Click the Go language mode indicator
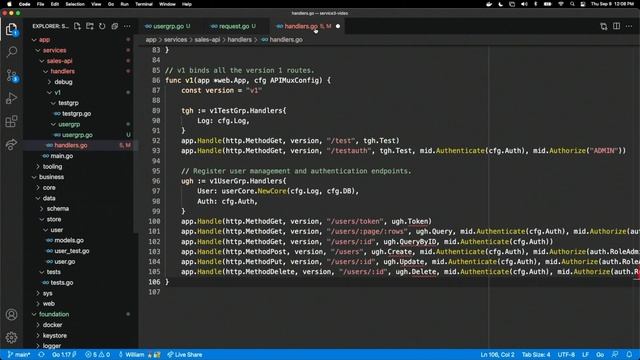 tap(600, 355)
